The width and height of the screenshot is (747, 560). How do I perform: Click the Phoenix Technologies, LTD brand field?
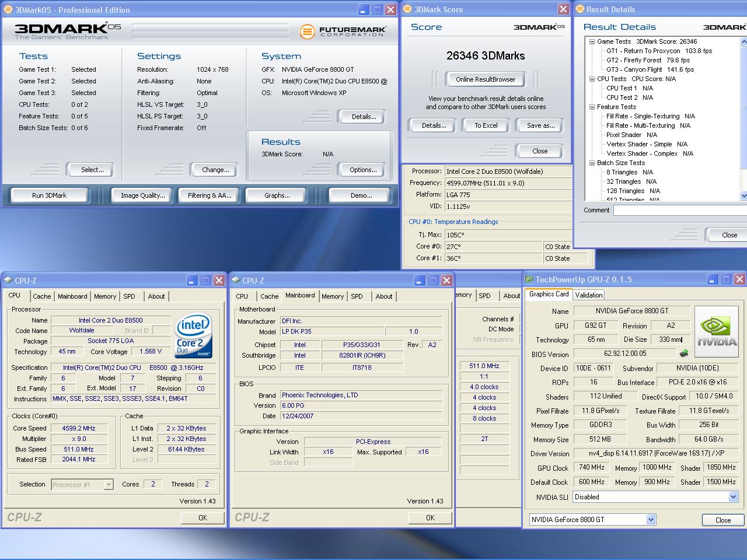click(361, 395)
